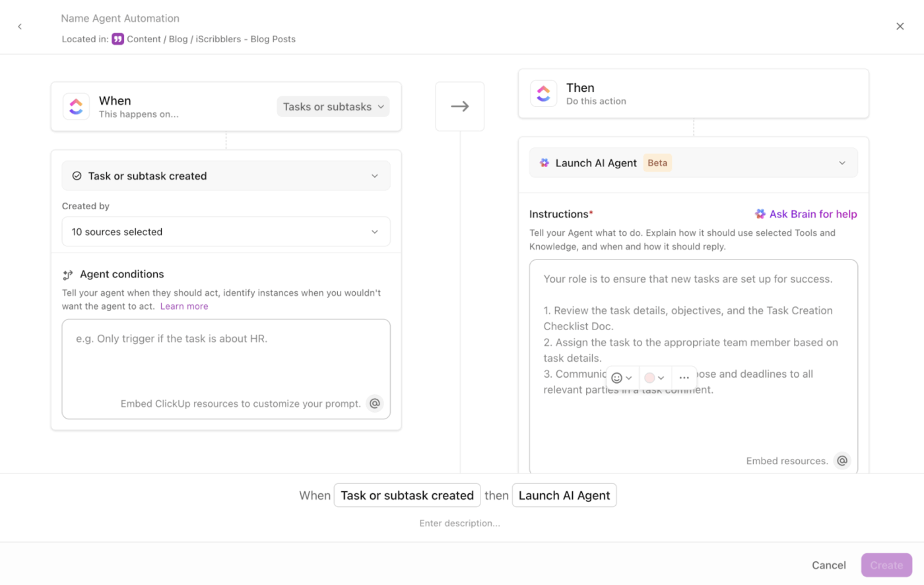Click the ClickUp logo in Then card
The width and height of the screenshot is (924, 585).
[x=544, y=94]
